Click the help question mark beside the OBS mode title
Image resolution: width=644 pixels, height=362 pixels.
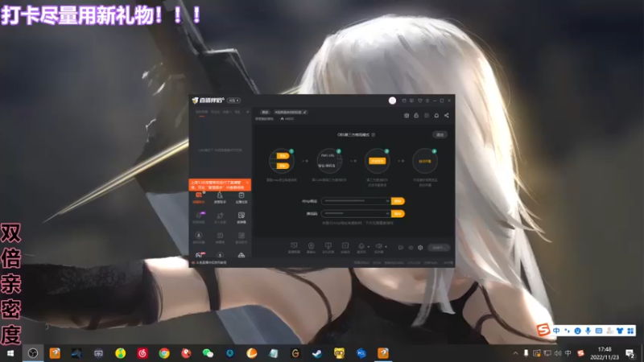click(x=374, y=134)
